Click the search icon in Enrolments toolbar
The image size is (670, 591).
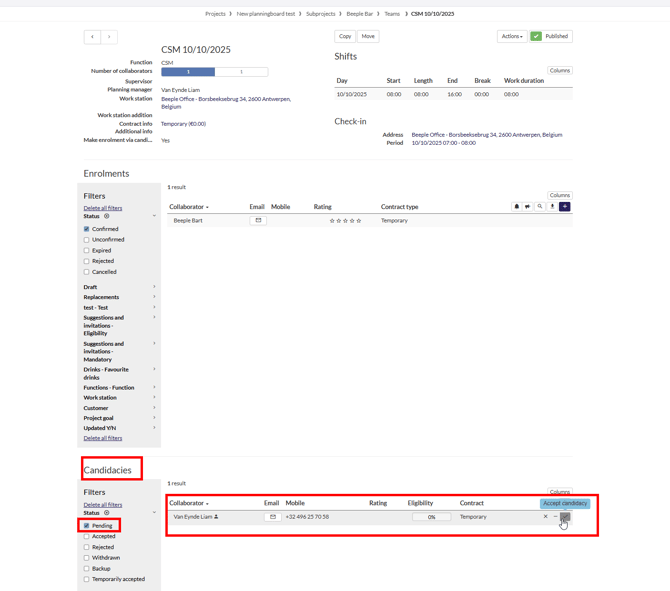tap(540, 207)
